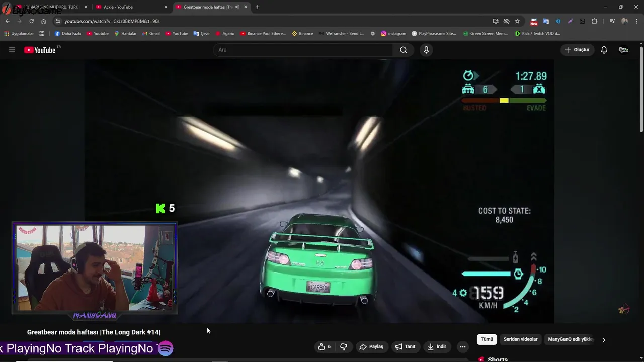644x362 pixels.
Task: Mute the tab via speaker icon
Action: [x=237, y=7]
